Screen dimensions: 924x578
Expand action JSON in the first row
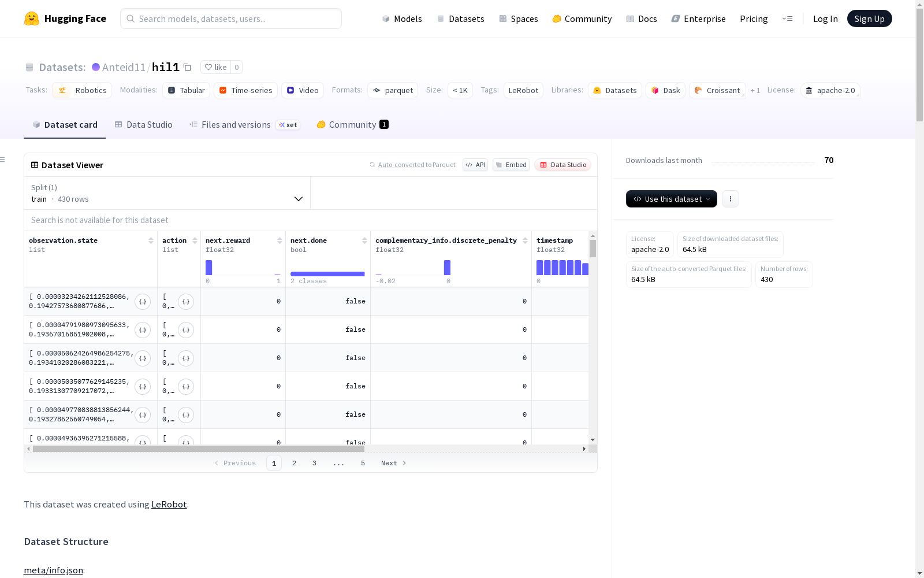(186, 302)
